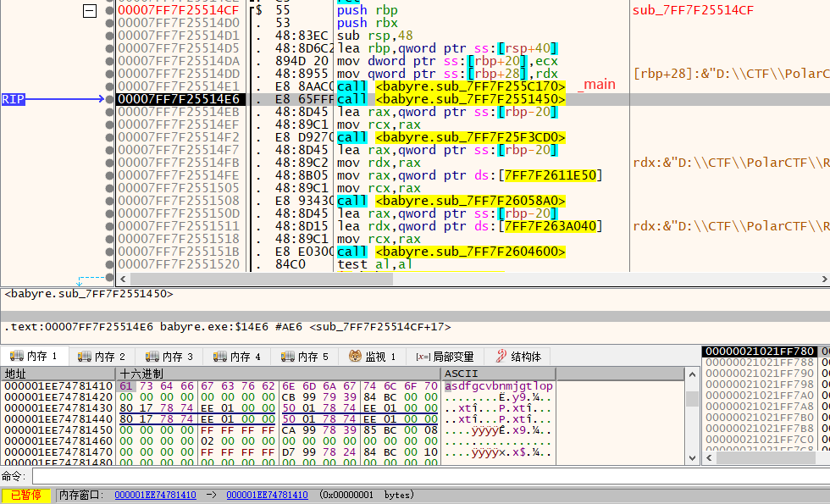This screenshot has width=830, height=504.
Task: Click the 命令 command input field
Action: click(x=423, y=476)
